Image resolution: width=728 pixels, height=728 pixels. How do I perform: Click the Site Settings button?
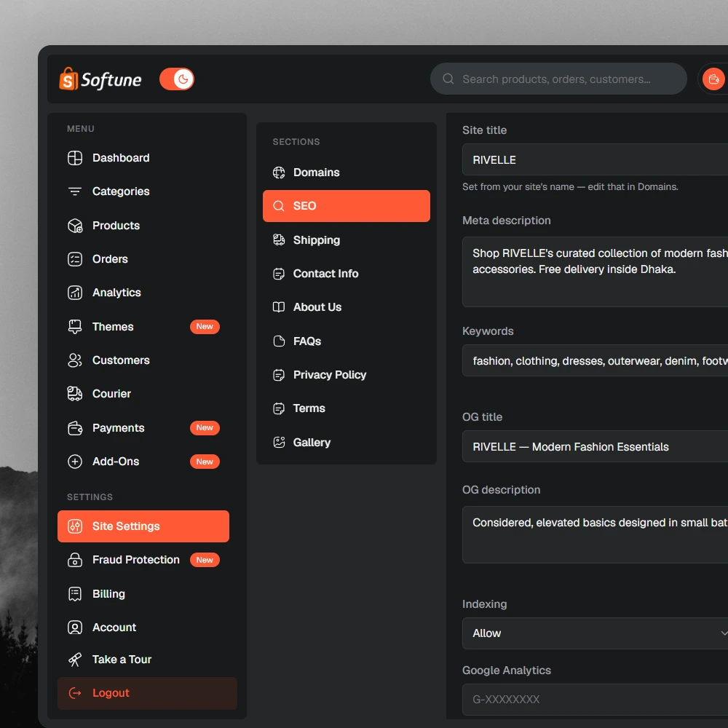pyautogui.click(x=143, y=526)
